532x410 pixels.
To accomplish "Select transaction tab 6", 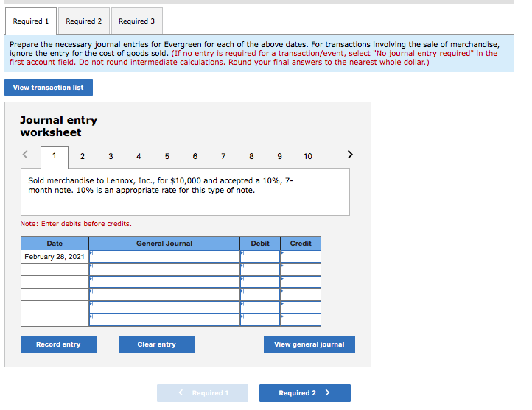I will coord(195,156).
